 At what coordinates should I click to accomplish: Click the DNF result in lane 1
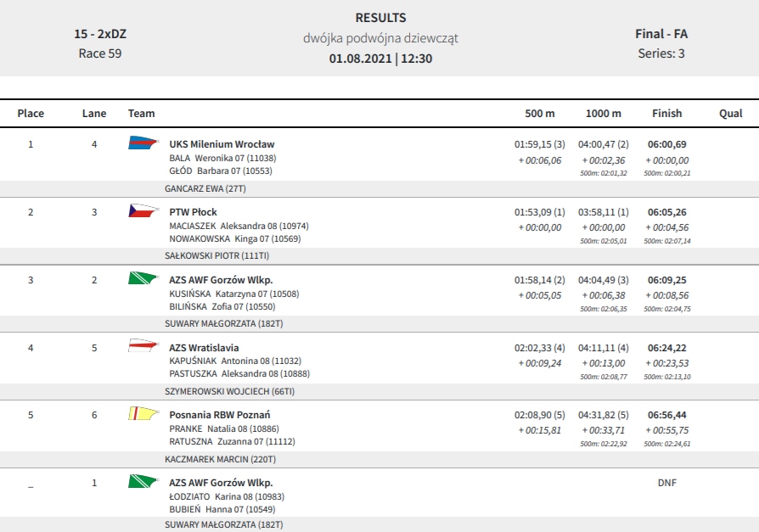[x=667, y=483]
